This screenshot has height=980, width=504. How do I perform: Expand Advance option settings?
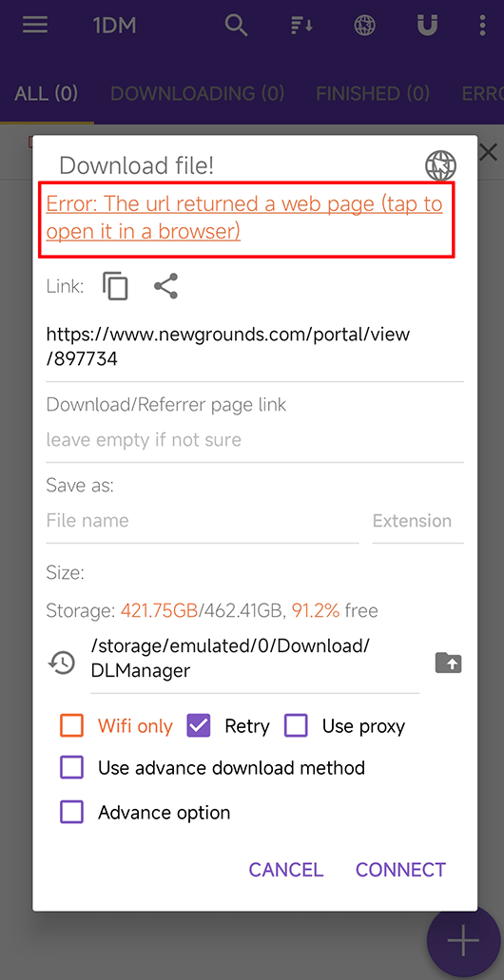[x=72, y=813]
